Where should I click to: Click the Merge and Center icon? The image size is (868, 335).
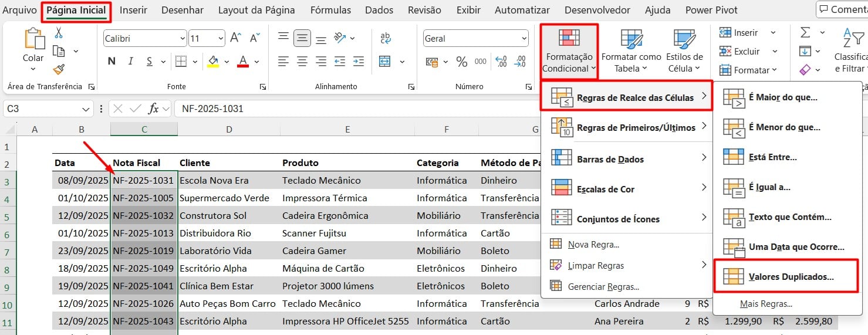[x=385, y=62]
